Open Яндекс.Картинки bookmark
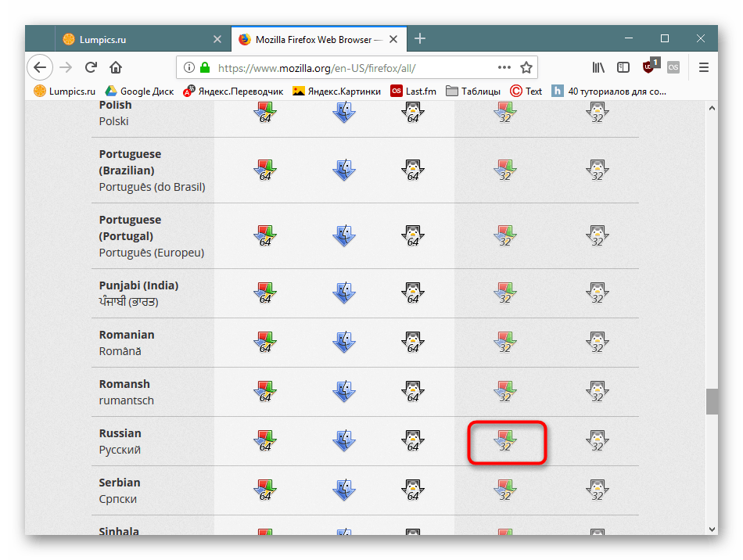743x560 pixels. click(x=337, y=91)
